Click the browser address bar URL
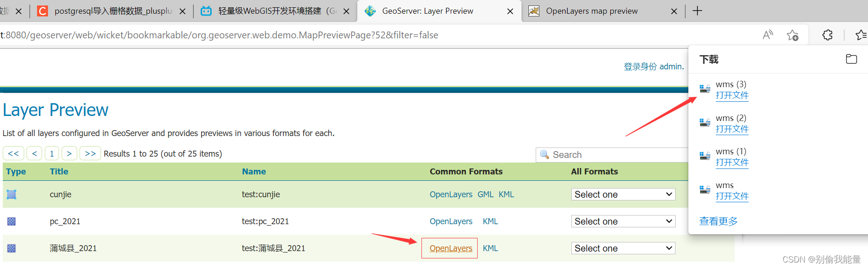Viewport: 868px width, 268px height. coord(219,35)
